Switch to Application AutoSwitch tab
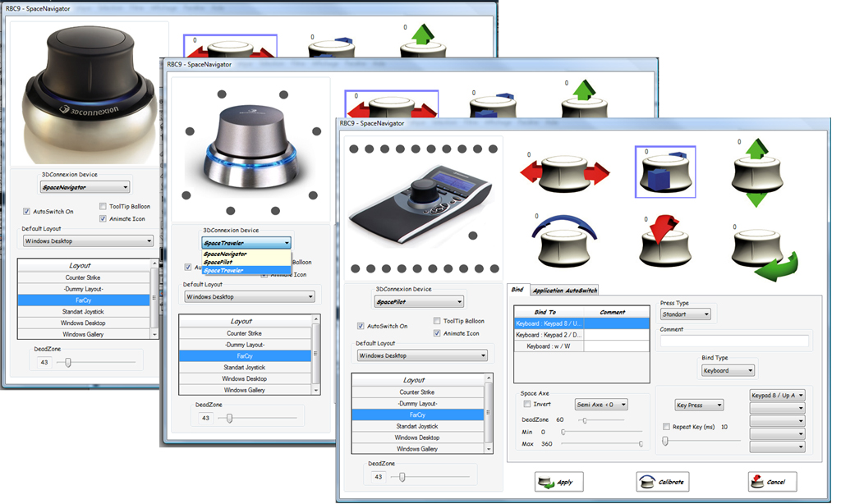The width and height of the screenshot is (841, 504). point(564,290)
